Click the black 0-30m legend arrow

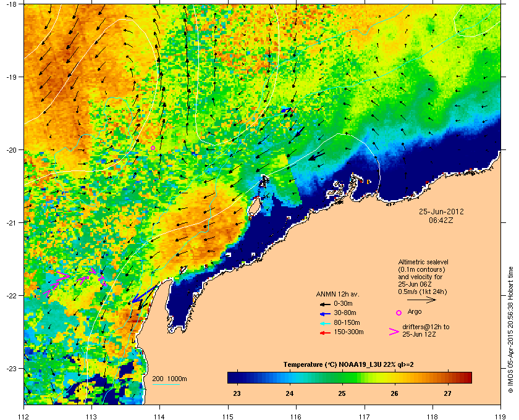click(325, 304)
